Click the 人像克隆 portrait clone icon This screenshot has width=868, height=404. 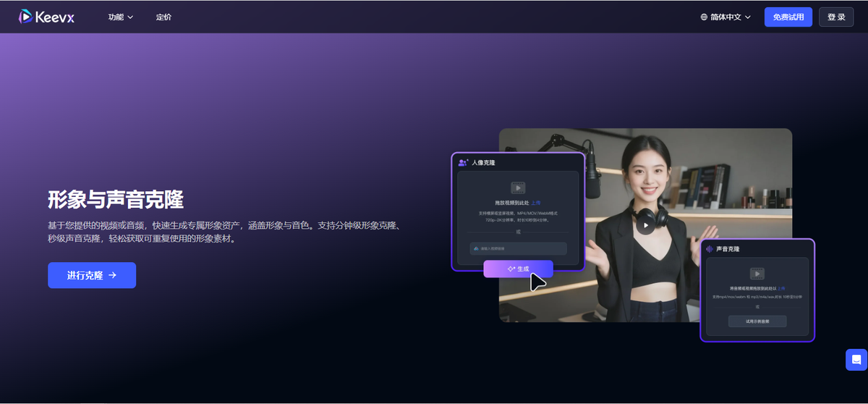pos(463,163)
